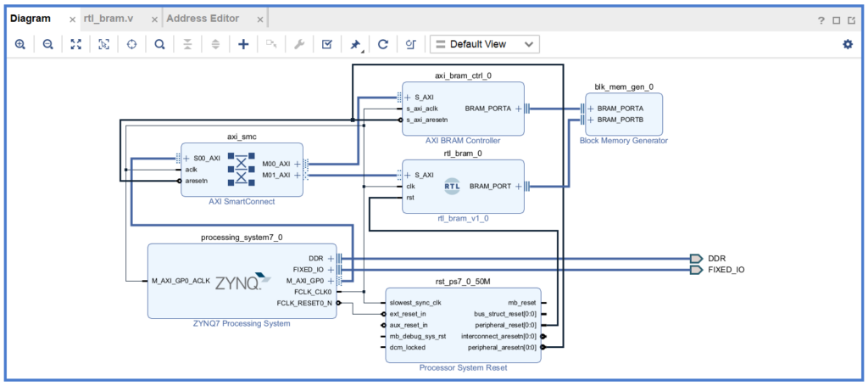
Task: Expand FIXED_IO on processing_system7_0
Action: 331,269
